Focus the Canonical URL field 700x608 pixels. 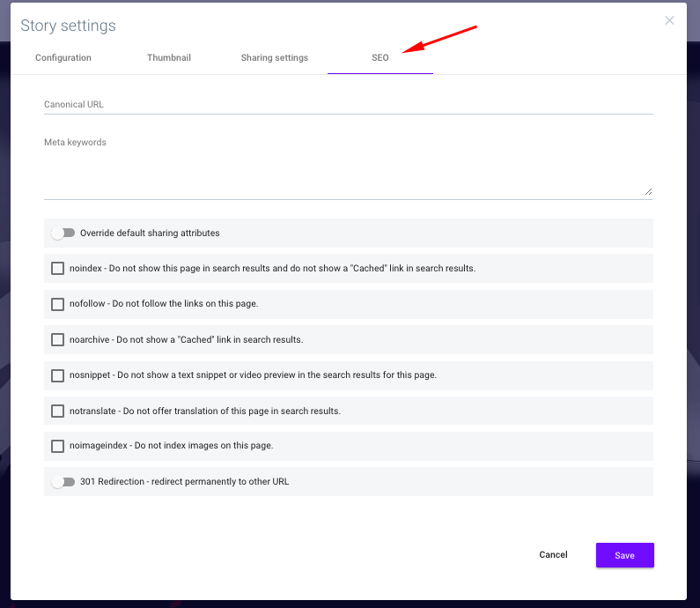[348, 105]
